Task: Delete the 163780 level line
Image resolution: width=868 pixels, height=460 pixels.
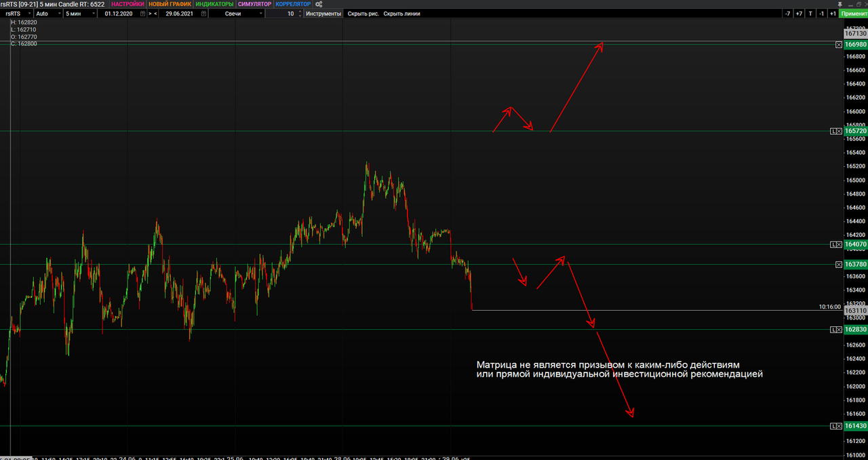Action: (839, 265)
